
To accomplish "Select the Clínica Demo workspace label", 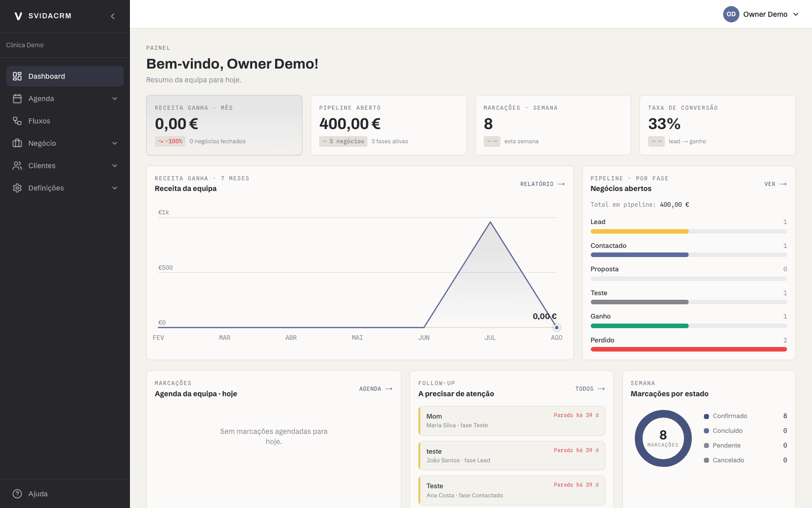I will coord(25,45).
